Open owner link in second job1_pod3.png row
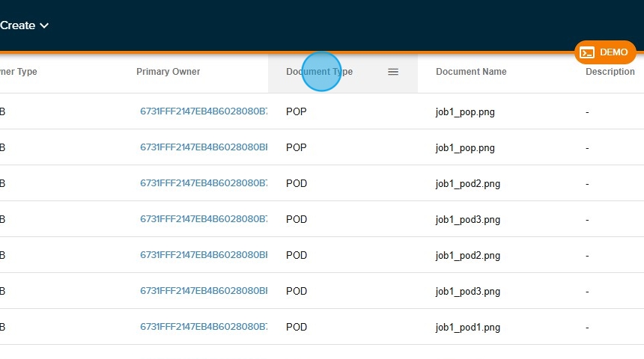Screen dimensions: 644x359 [x=203, y=291]
